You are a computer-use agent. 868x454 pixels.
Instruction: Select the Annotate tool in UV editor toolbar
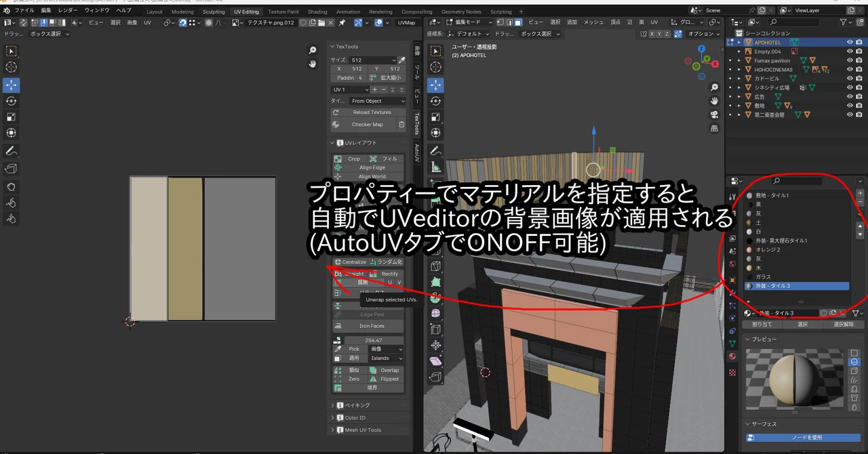point(11,150)
